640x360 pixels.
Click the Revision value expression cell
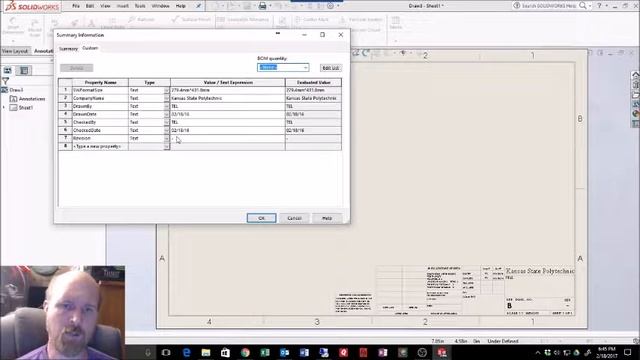[228, 138]
